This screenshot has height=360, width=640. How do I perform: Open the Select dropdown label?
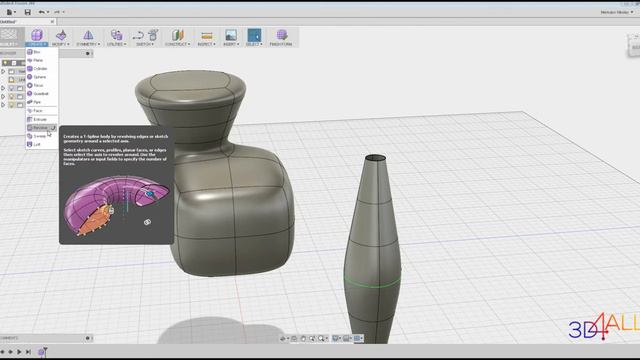pos(254,44)
